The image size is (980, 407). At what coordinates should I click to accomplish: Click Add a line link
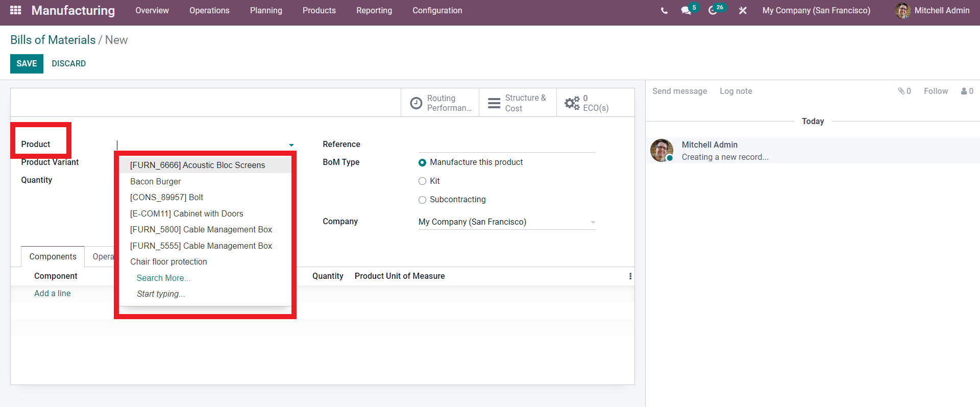coord(53,293)
